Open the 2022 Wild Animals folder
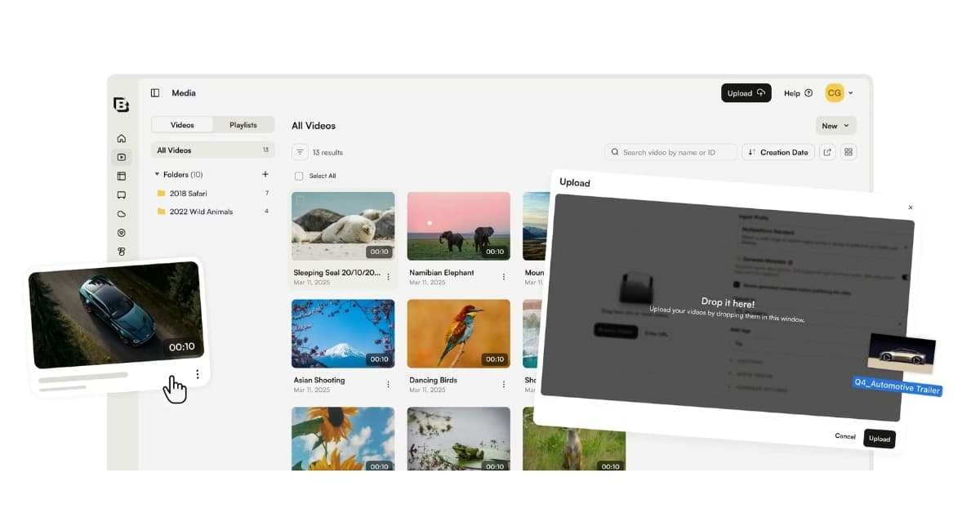The image size is (980, 513). tap(212, 212)
